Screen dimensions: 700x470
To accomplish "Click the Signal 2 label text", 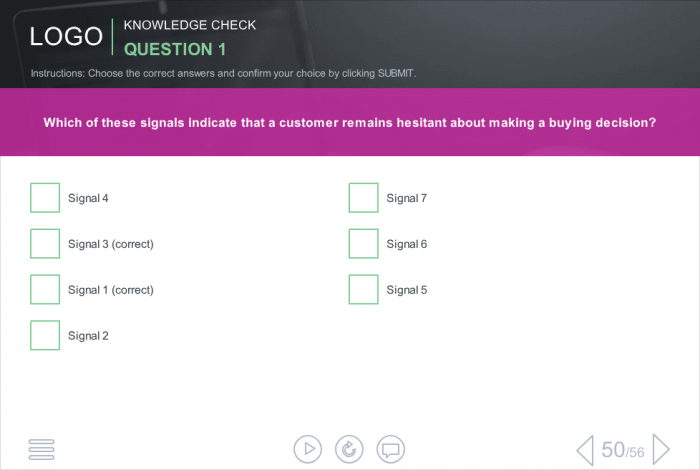I will (88, 336).
